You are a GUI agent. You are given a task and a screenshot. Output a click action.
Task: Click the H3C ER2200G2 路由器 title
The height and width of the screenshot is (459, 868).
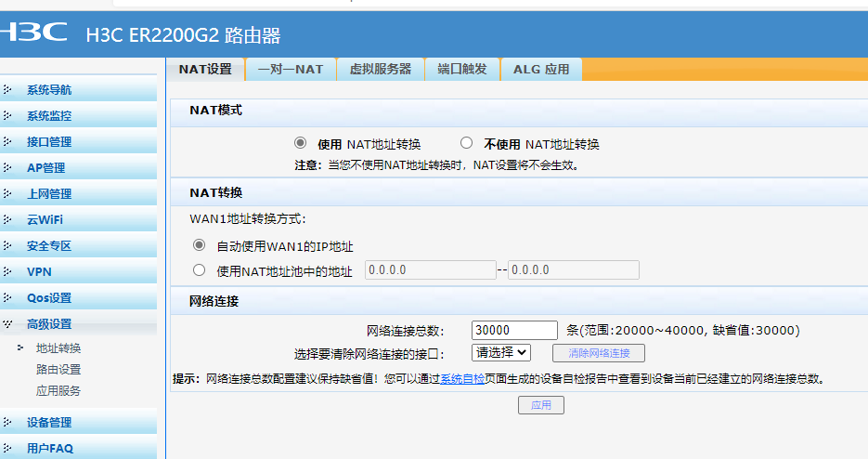[183, 35]
